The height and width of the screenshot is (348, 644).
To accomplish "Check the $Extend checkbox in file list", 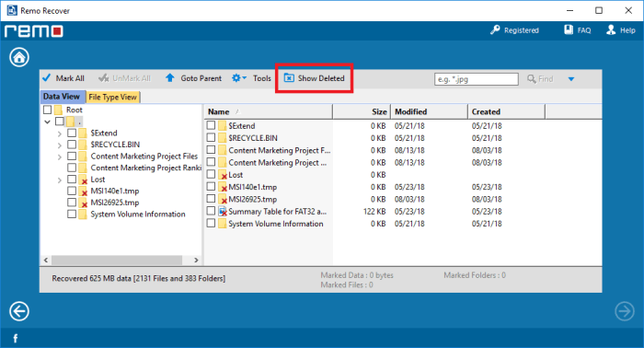I will (211, 125).
